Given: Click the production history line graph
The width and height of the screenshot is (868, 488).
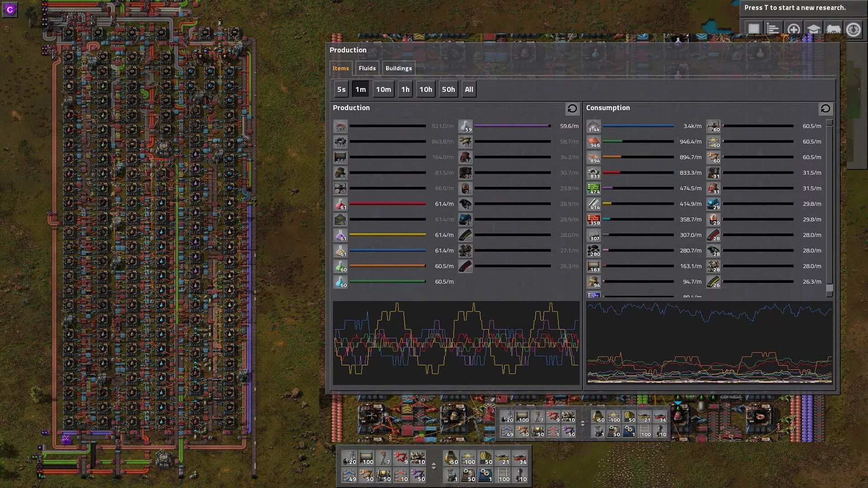Looking at the screenshot, I should (x=456, y=343).
